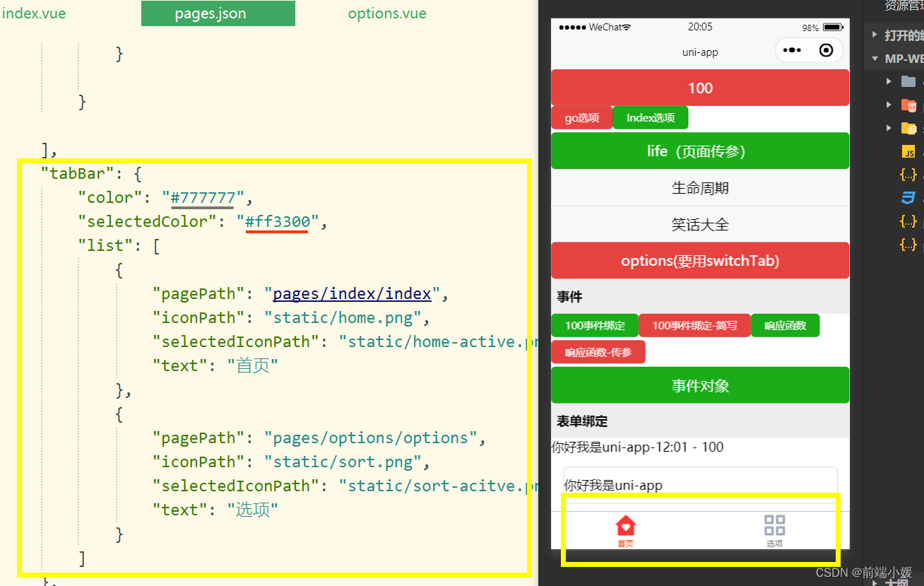924x586 pixels.
Task: Click the "list" key in the code
Action: pyautogui.click(x=105, y=245)
